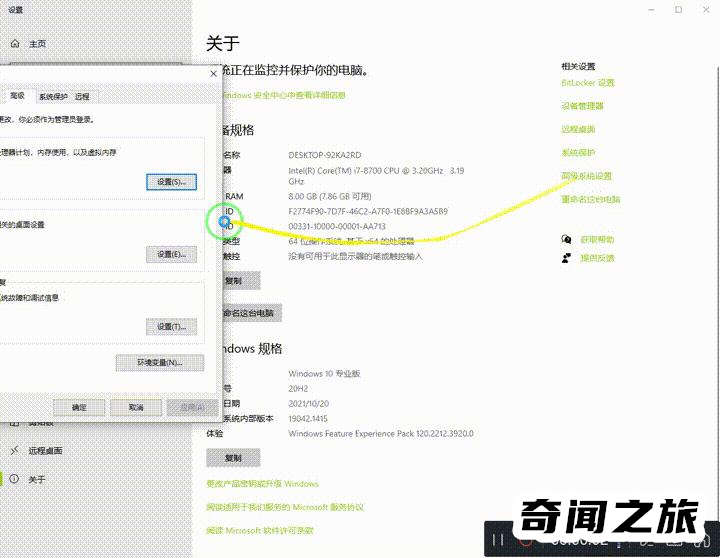
Task: Open the 提供反馈 link
Action: [x=597, y=258]
